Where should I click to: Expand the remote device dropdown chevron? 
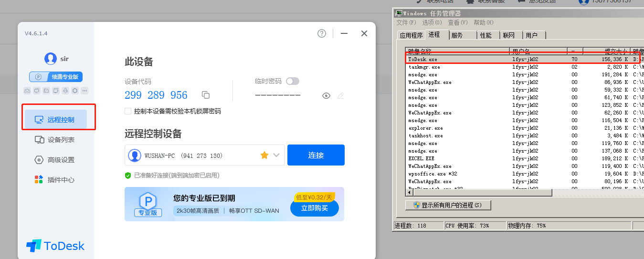click(x=276, y=155)
